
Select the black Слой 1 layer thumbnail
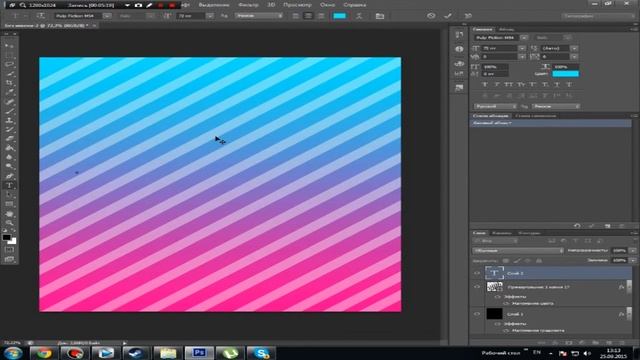point(494,314)
